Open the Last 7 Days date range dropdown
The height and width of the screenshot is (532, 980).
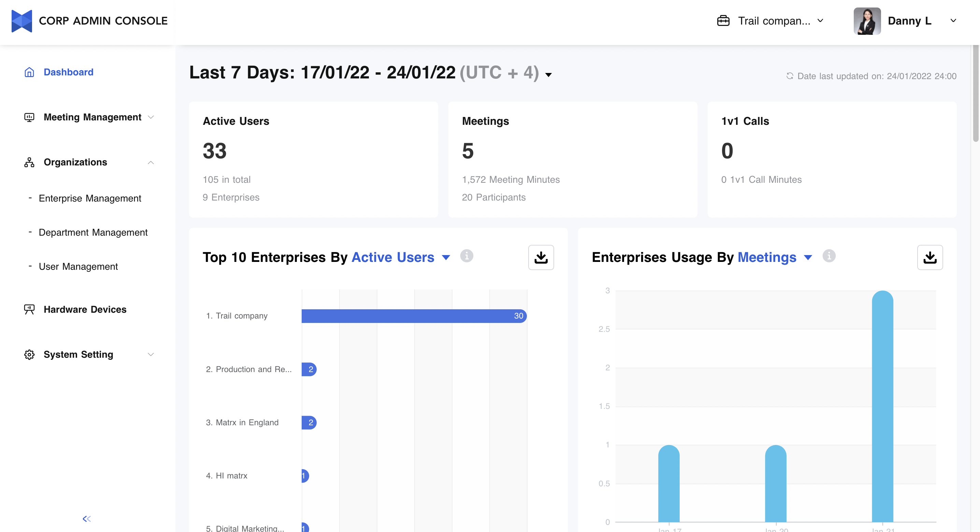pyautogui.click(x=548, y=75)
